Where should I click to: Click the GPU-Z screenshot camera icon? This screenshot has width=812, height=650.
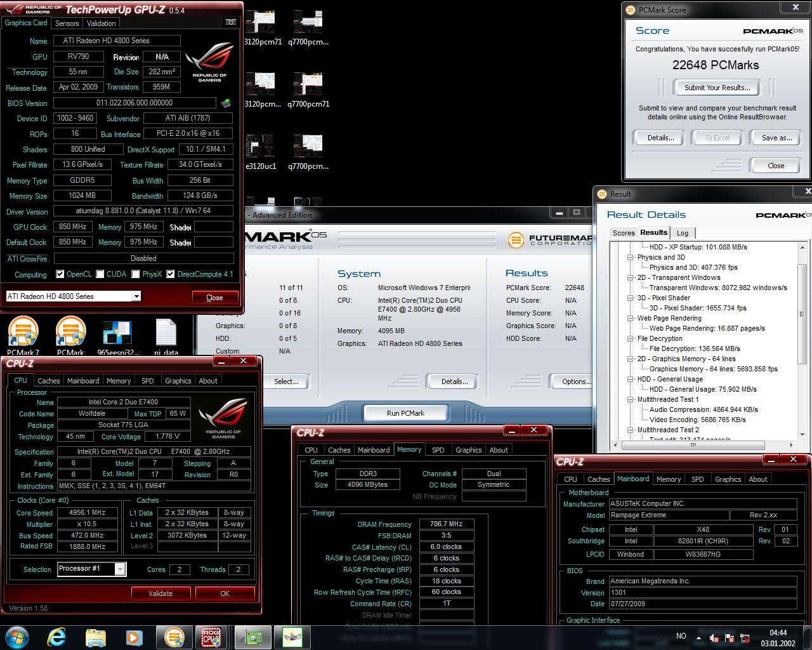coord(231,22)
